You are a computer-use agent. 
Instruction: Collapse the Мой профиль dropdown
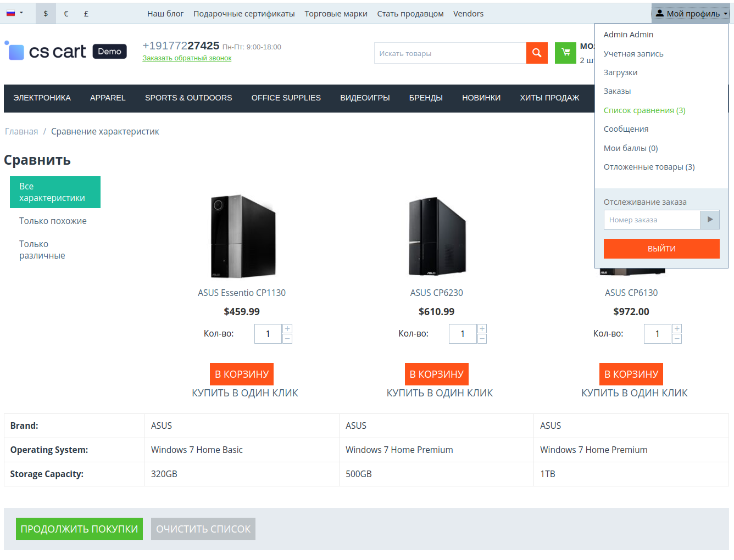point(691,14)
